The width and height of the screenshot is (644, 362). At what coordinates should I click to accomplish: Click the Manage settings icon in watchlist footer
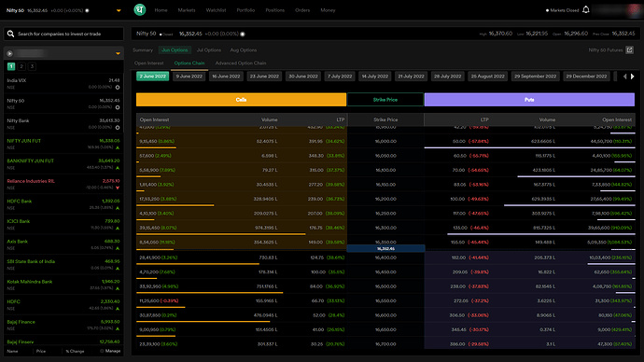point(102,352)
